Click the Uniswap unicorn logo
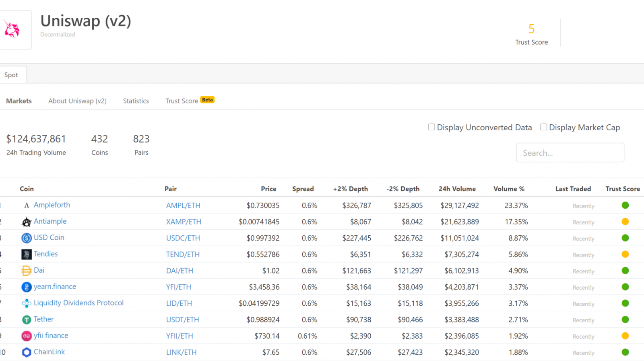 (x=12, y=29)
